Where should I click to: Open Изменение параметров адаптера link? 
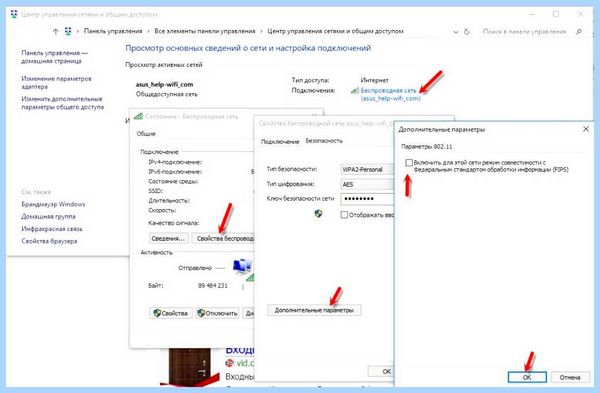point(56,83)
